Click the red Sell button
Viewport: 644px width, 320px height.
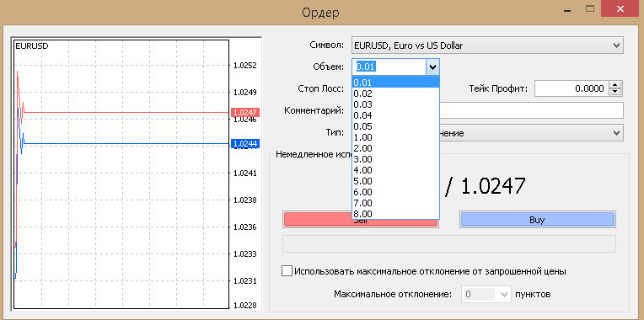click(x=361, y=221)
